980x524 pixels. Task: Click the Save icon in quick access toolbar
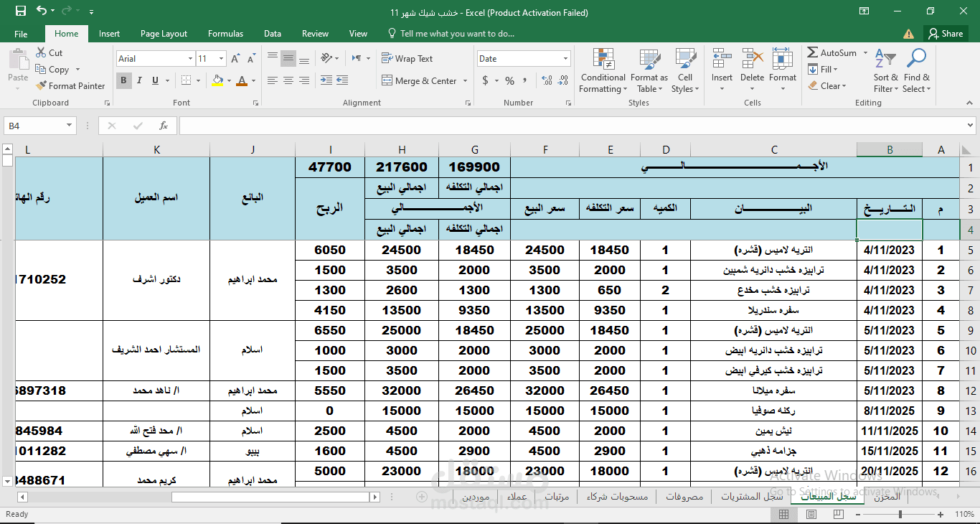(x=20, y=11)
